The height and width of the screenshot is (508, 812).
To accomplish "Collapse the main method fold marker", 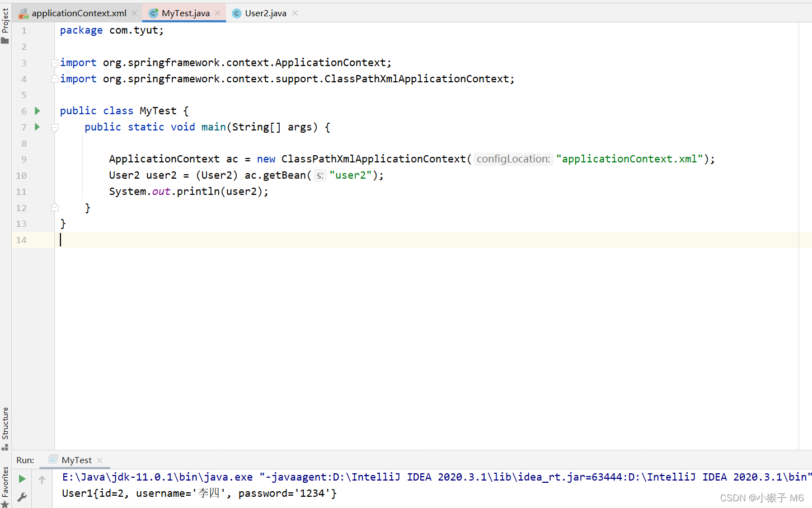I will [x=54, y=128].
